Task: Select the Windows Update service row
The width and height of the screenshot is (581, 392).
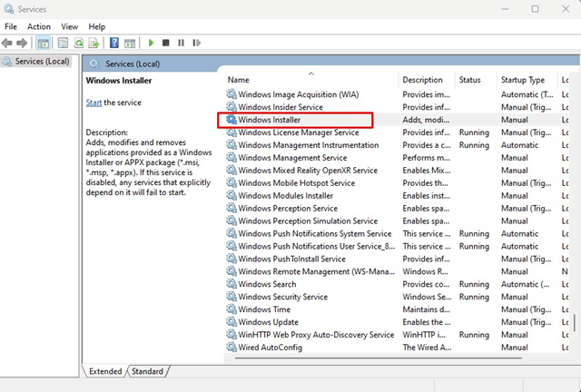Action: point(268,322)
